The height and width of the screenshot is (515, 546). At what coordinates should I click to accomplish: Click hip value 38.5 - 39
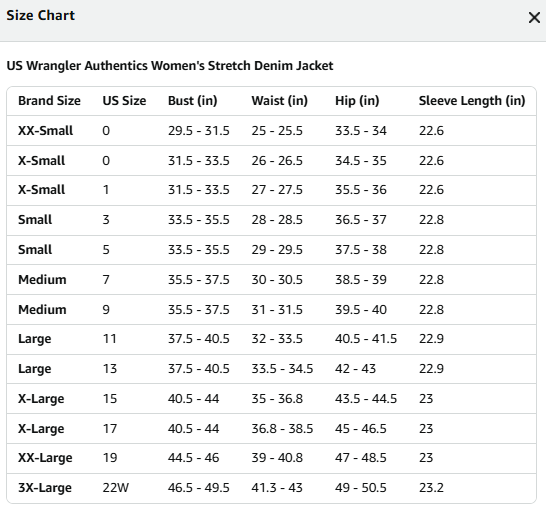(x=361, y=280)
